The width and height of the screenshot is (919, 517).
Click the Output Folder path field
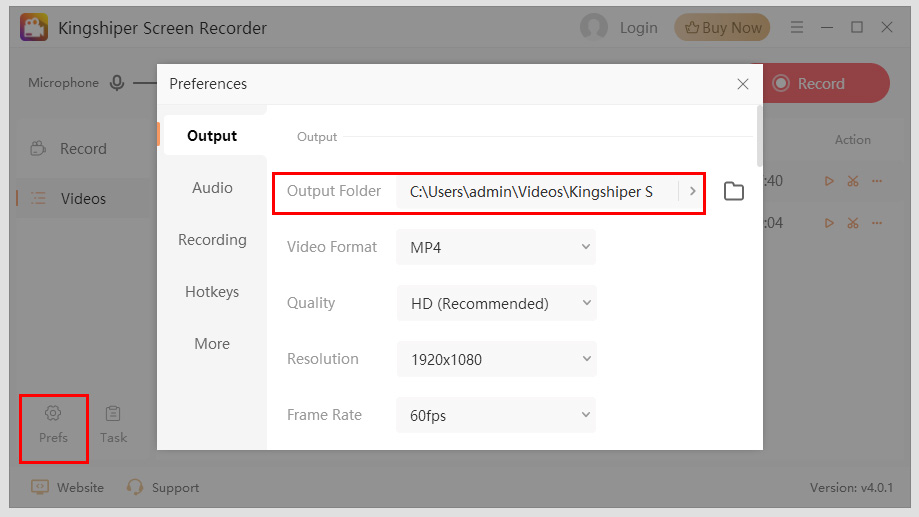537,192
